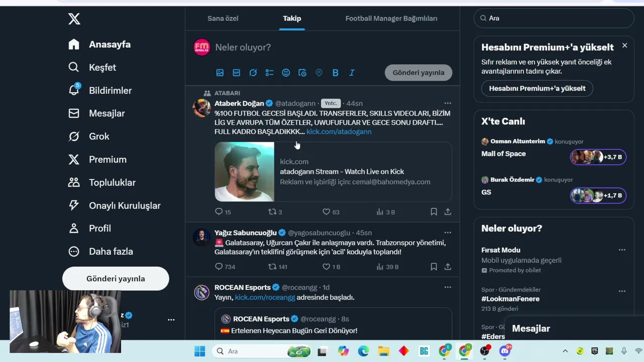Add a GIF in composer

point(236,72)
